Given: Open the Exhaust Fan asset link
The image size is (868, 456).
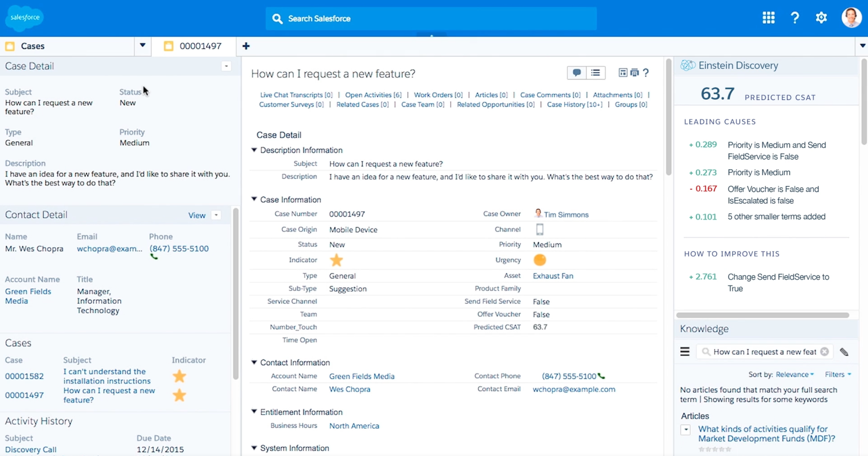Looking at the screenshot, I should (553, 276).
